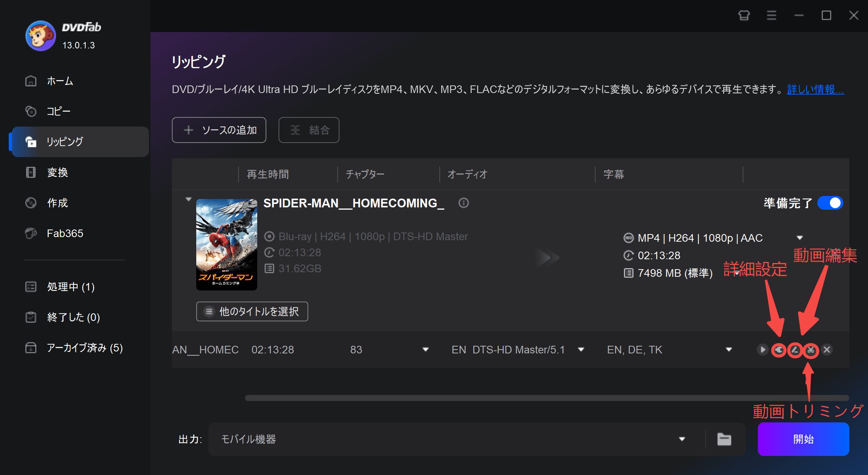Open アーカイブ済み (5) list
The image size is (868, 475).
click(x=80, y=348)
